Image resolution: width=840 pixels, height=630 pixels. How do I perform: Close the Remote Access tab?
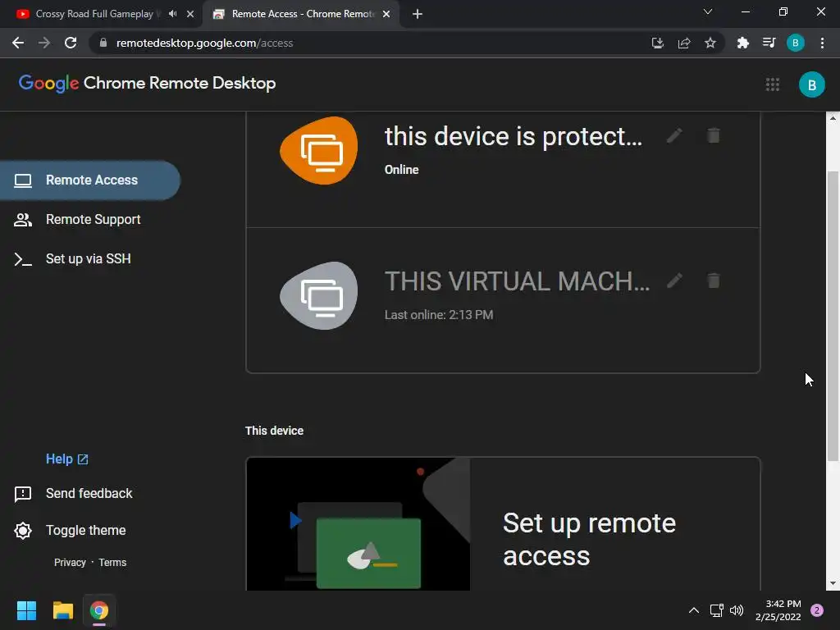(386, 14)
